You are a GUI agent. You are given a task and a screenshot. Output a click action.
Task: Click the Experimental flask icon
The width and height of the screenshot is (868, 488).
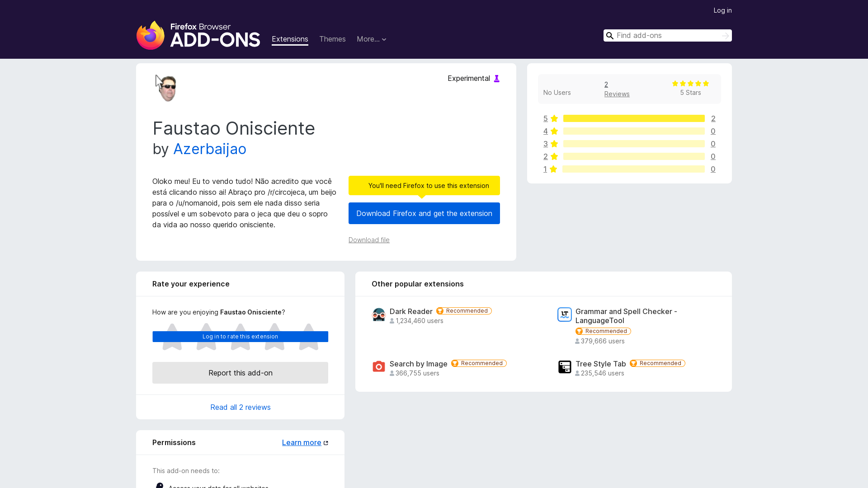tap(496, 79)
